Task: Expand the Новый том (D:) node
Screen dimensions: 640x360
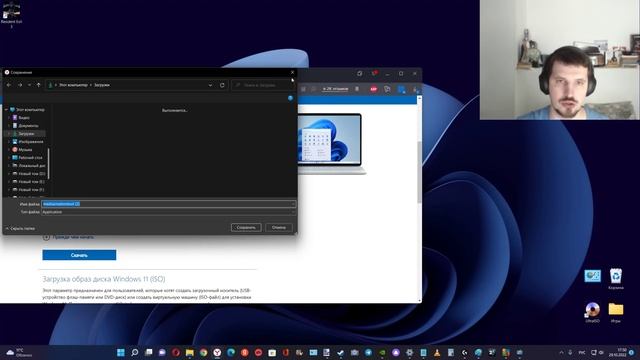Action: coord(9,174)
